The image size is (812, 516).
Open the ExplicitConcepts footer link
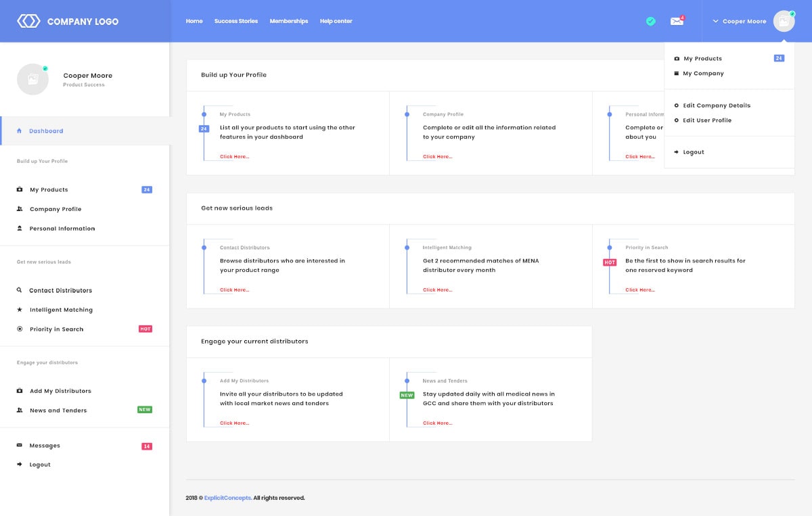227,498
